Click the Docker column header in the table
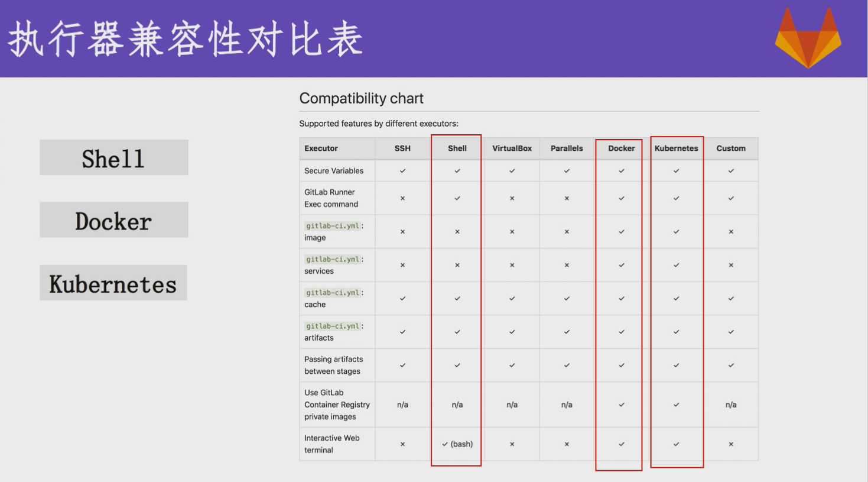 (621, 148)
